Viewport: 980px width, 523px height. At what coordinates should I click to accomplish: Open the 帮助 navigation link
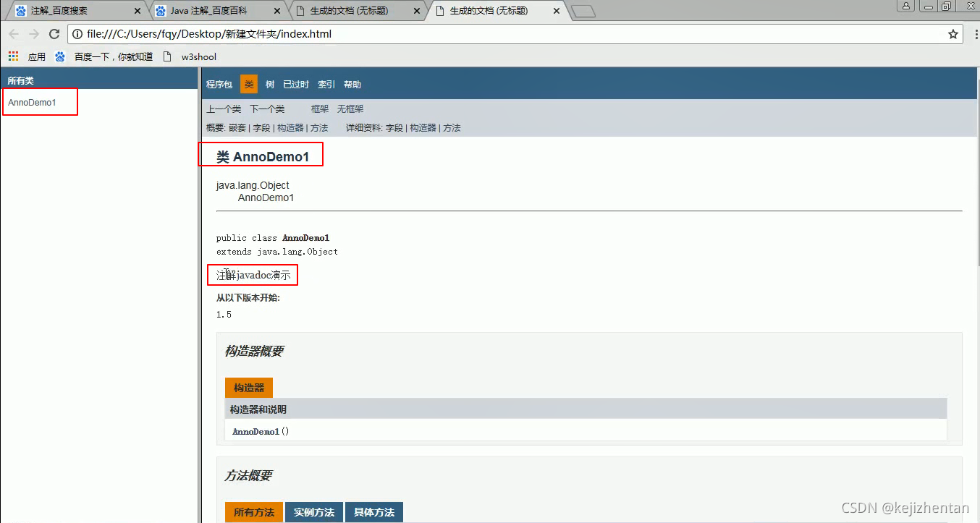coord(352,85)
